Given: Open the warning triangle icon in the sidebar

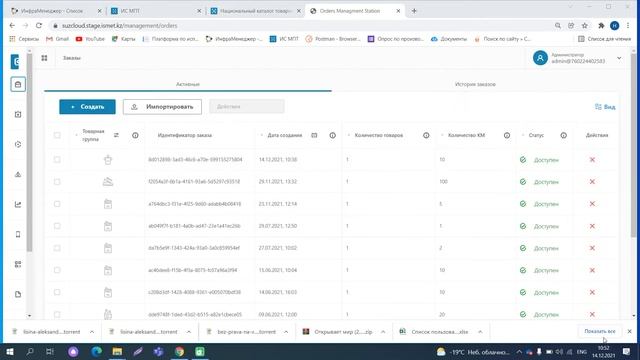Looking at the screenshot, I should pos(18,174).
